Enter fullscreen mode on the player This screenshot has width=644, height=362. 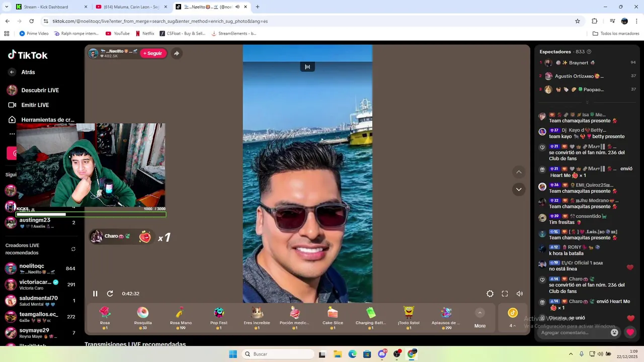pyautogui.click(x=505, y=294)
